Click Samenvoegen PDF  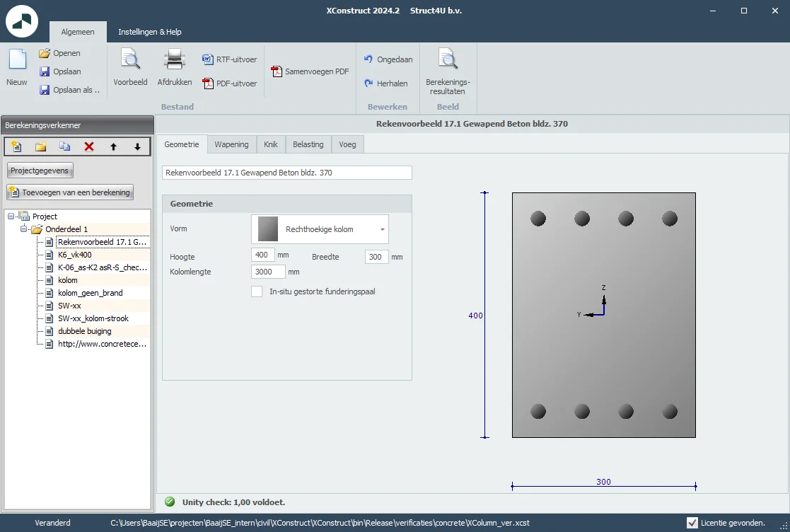(x=310, y=71)
